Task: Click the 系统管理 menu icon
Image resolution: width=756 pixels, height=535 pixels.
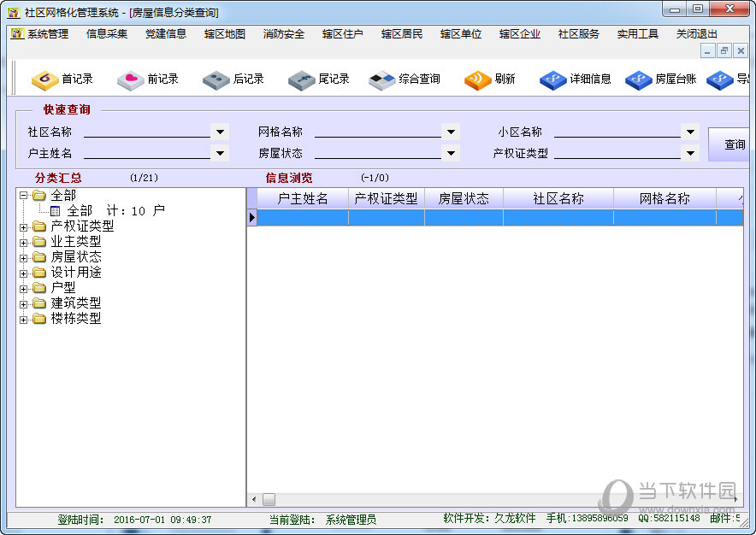Action: (x=17, y=33)
